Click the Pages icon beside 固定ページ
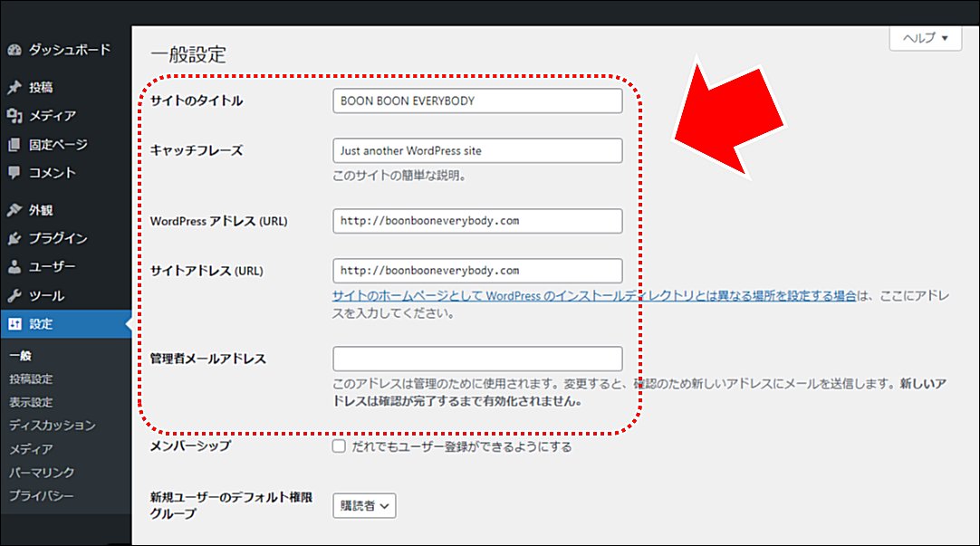This screenshot has height=546, width=980. tap(14, 144)
